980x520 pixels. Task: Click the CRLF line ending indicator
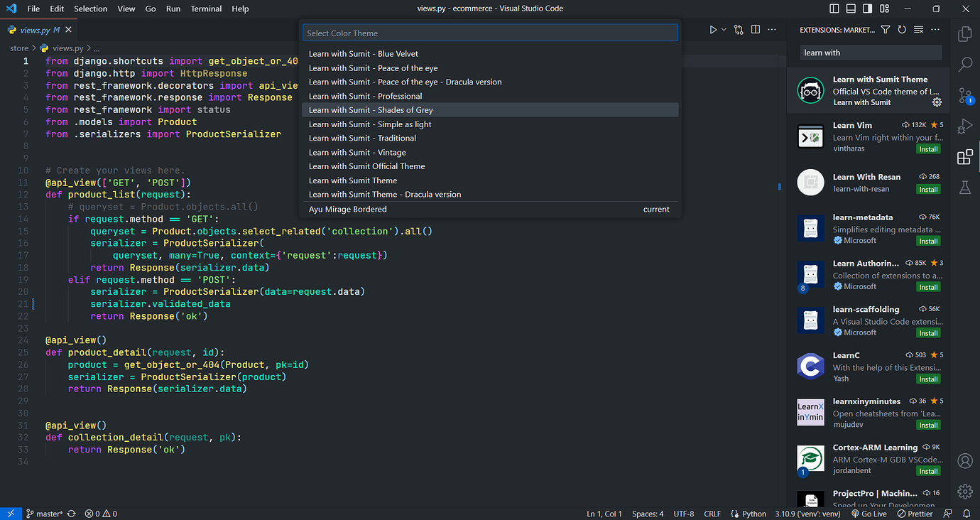pyautogui.click(x=712, y=513)
